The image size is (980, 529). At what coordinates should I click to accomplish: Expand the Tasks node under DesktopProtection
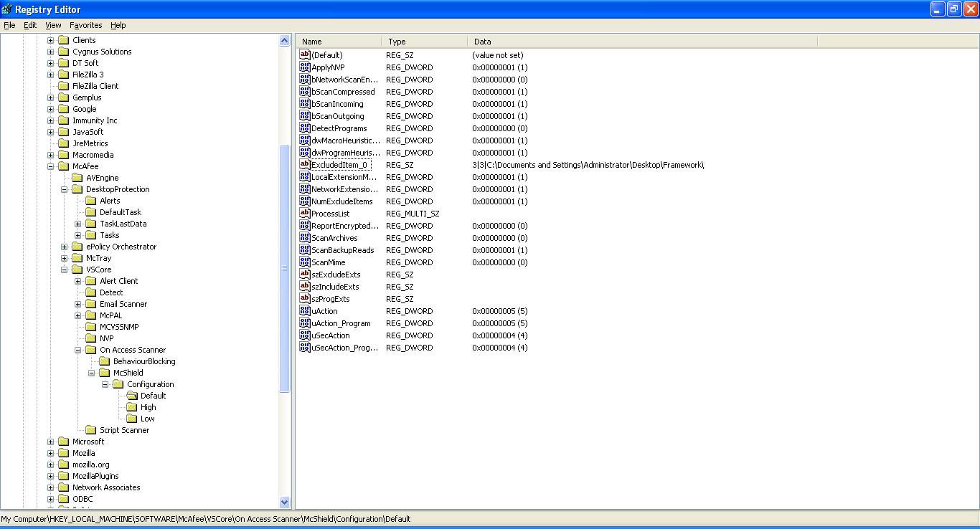click(x=78, y=235)
